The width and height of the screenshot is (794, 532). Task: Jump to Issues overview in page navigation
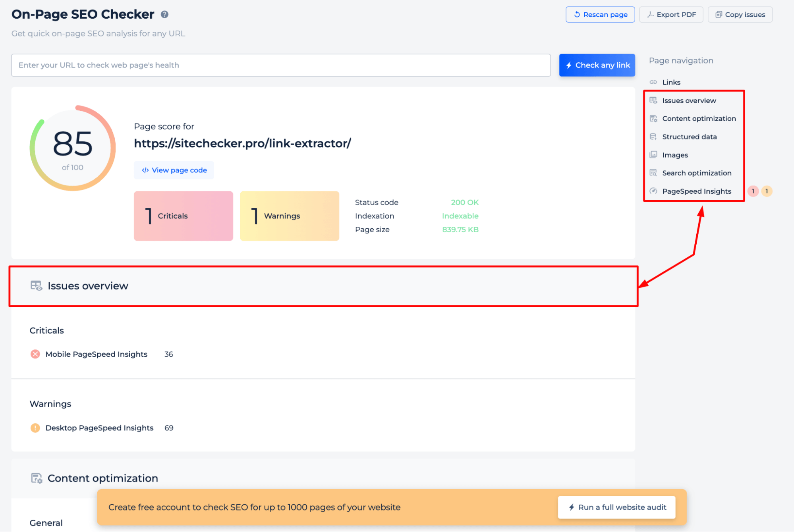pos(689,100)
